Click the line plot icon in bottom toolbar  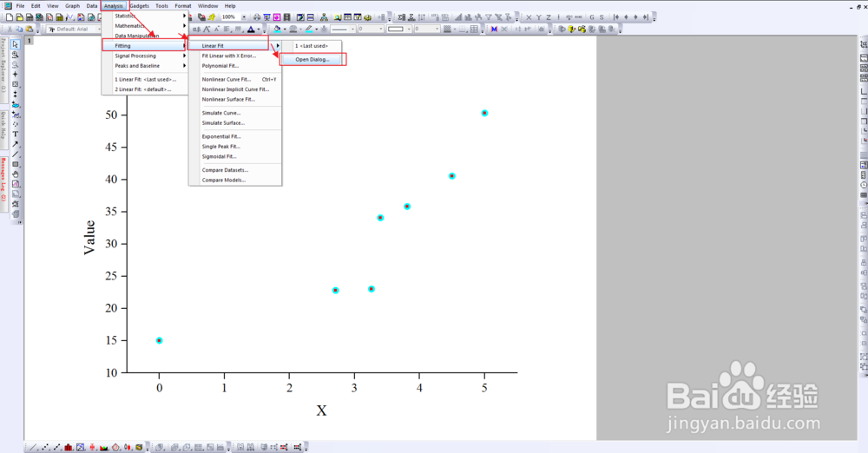[34, 447]
